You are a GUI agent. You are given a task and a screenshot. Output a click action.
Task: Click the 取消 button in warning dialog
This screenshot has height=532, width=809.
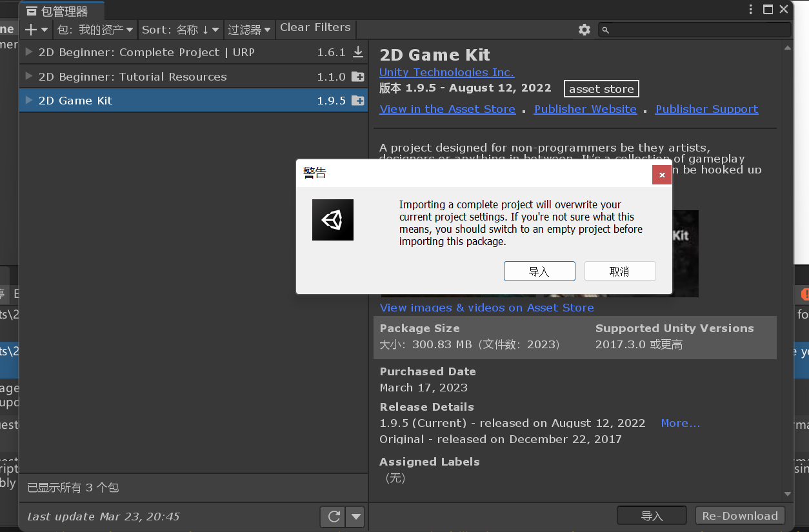click(620, 271)
